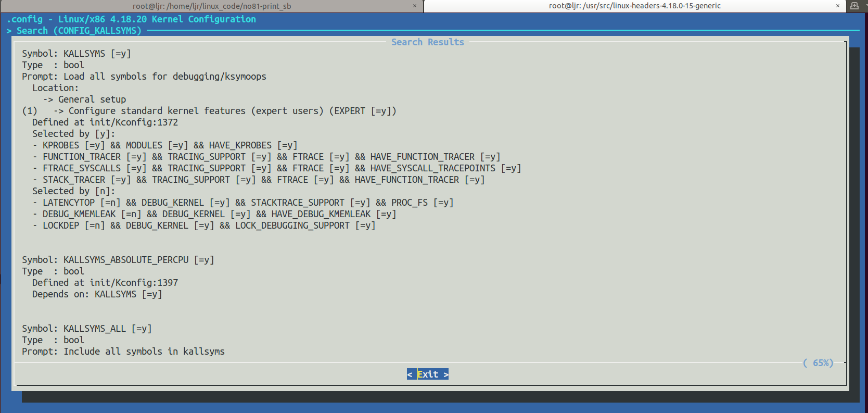Close the linux-headers terminal tab
Viewport: 868px width, 413px height.
(x=838, y=6)
